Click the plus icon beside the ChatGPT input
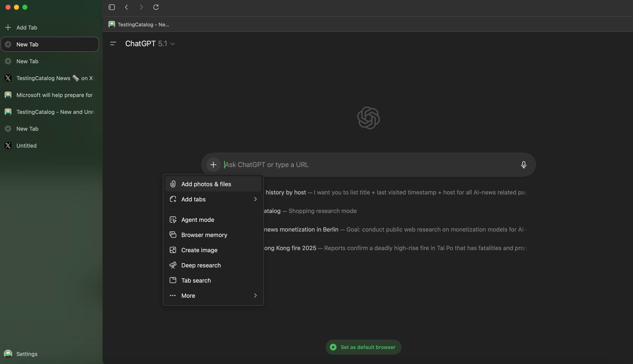The height and width of the screenshot is (364, 633). (213, 165)
